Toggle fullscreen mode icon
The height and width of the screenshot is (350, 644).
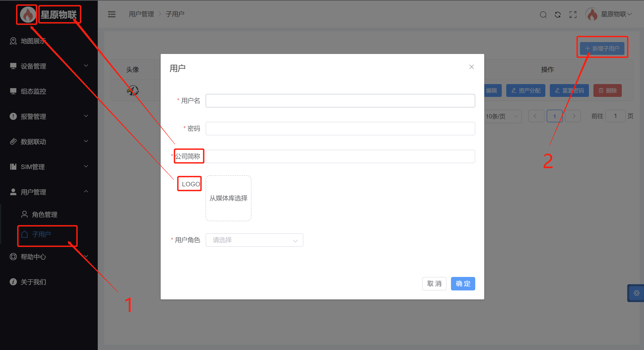coord(573,15)
